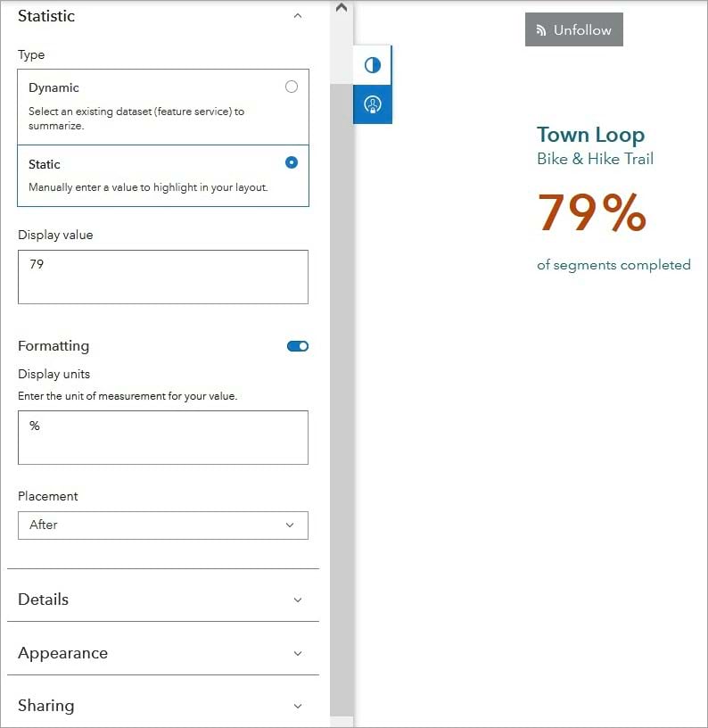Select the Dynamic statistic type
The image size is (708, 728).
point(291,87)
